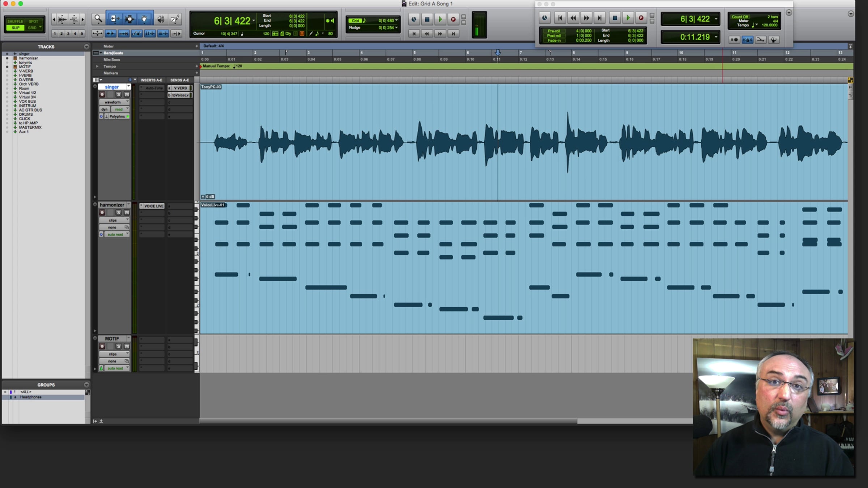Image resolution: width=868 pixels, height=488 pixels.
Task: Expand the Tempo ruler
Action: 97,67
